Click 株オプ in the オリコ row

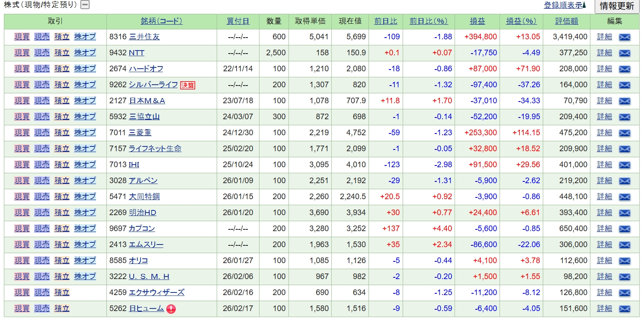click(x=85, y=260)
